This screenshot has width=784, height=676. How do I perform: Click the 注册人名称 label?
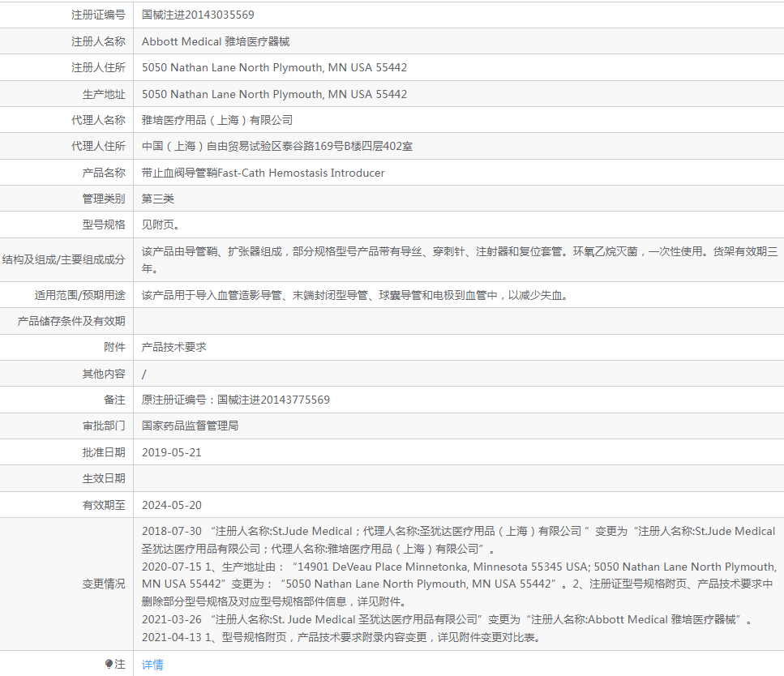click(98, 41)
